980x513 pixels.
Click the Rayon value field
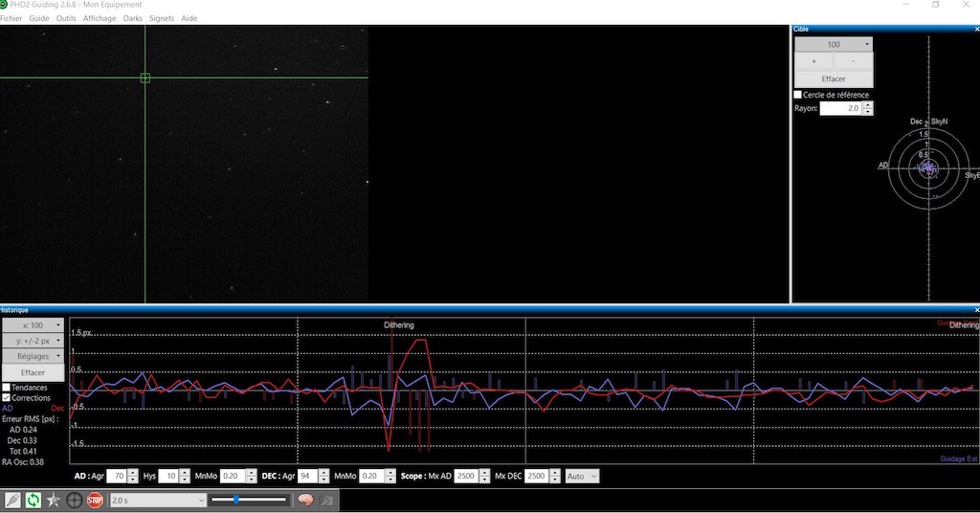point(840,108)
